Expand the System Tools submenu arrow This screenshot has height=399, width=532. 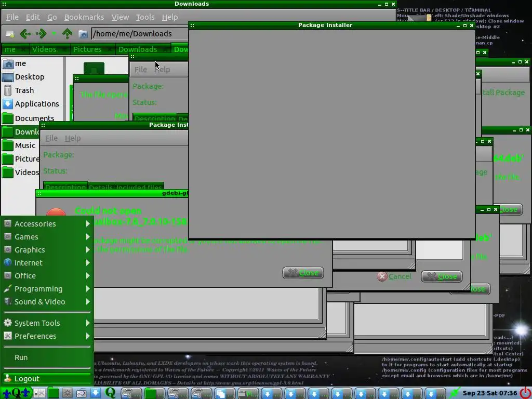[x=88, y=323]
